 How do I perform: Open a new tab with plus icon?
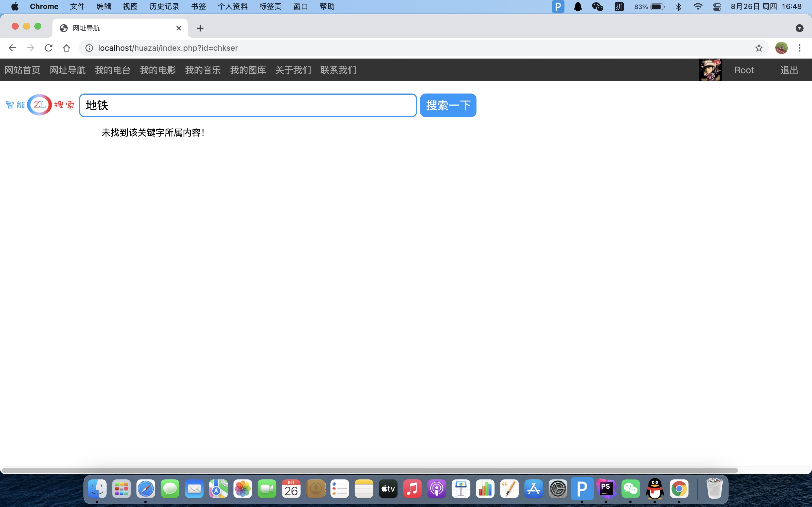(200, 28)
